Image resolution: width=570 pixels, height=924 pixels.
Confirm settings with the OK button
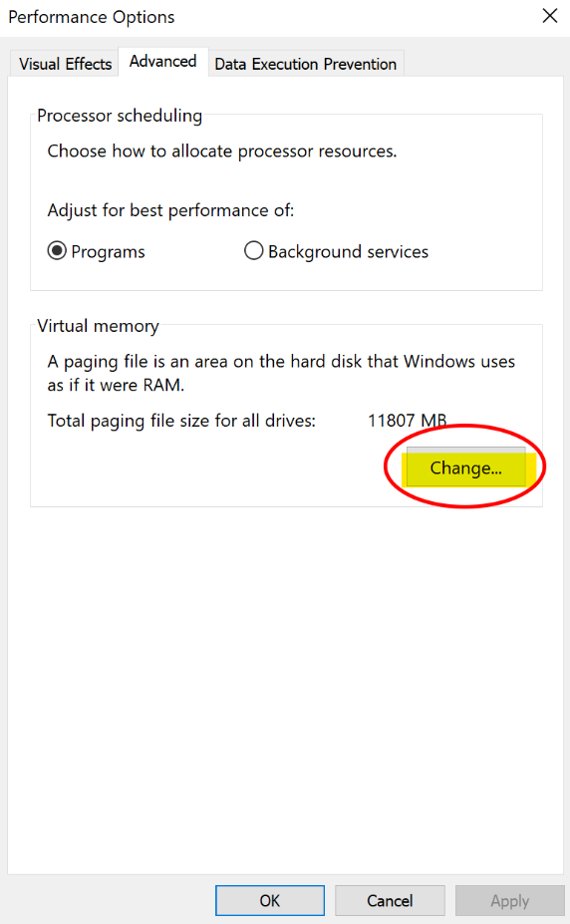[x=270, y=900]
